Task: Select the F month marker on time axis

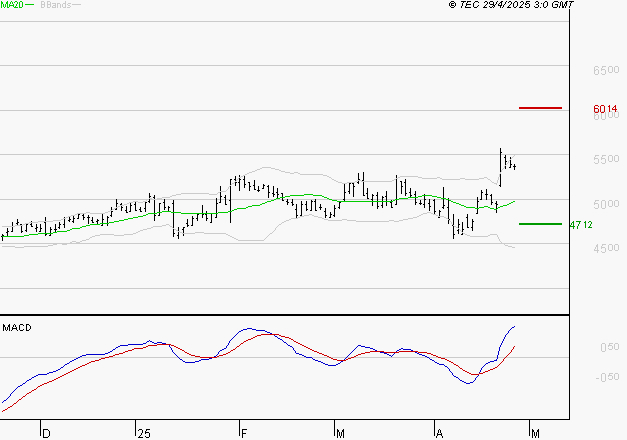Action: [x=244, y=433]
